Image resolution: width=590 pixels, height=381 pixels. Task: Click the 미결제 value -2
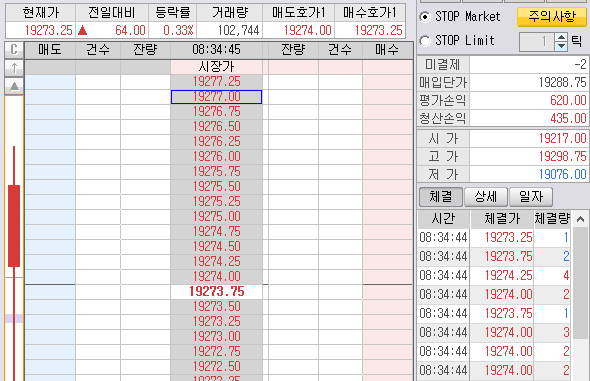[580, 65]
